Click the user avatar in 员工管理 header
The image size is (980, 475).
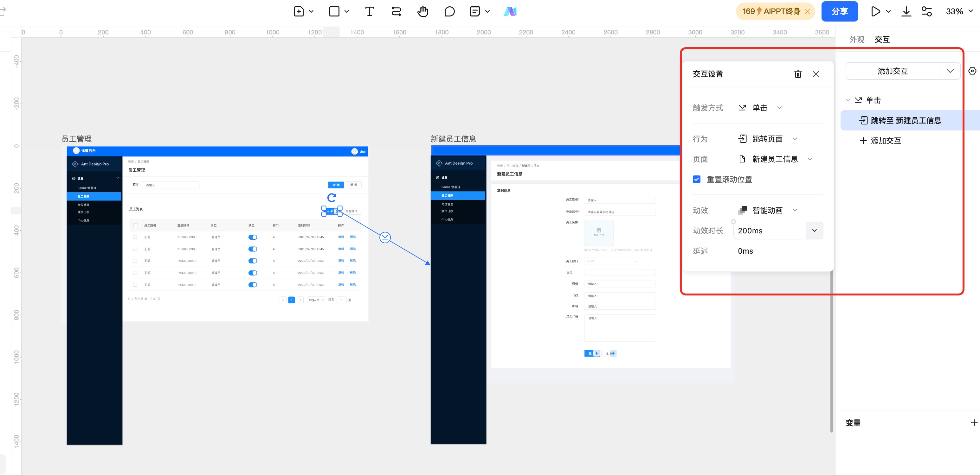[355, 151]
